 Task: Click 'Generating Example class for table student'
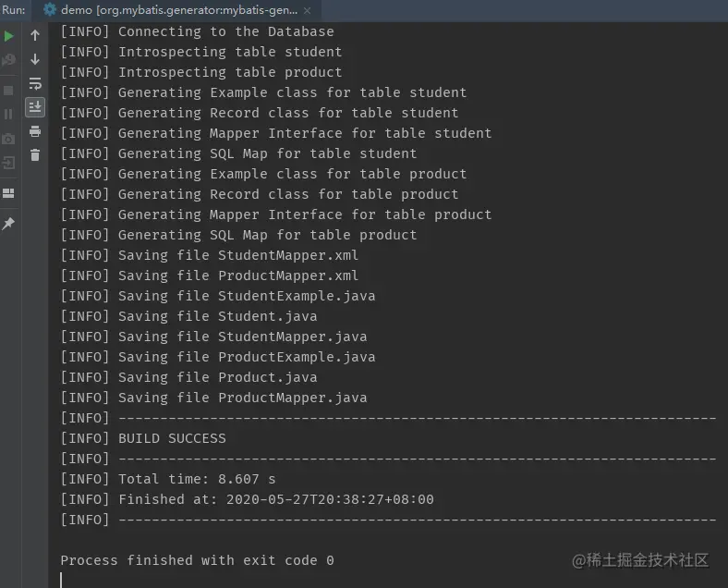click(x=263, y=92)
